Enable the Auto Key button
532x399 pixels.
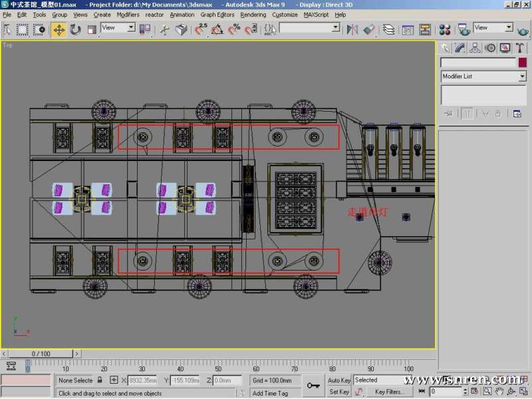coord(338,380)
